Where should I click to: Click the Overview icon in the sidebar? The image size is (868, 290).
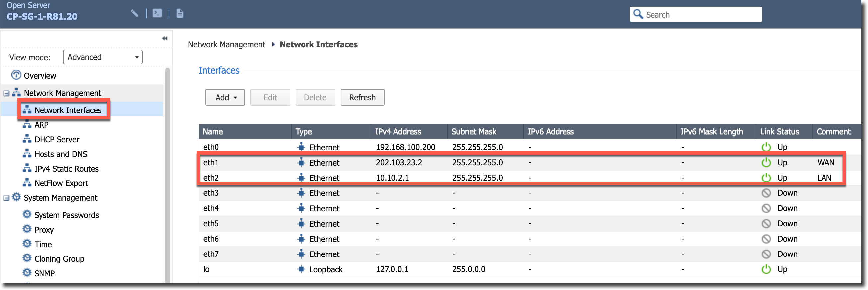tap(16, 75)
